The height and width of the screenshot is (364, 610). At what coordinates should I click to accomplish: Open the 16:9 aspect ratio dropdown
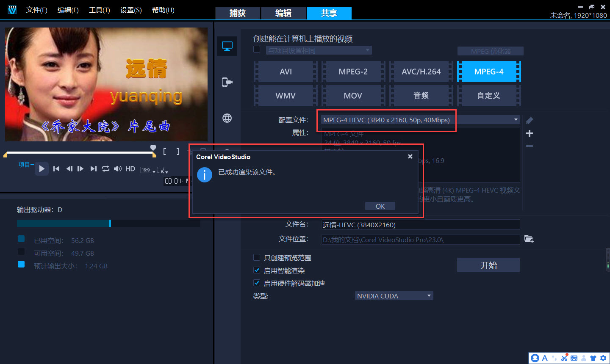point(148,170)
